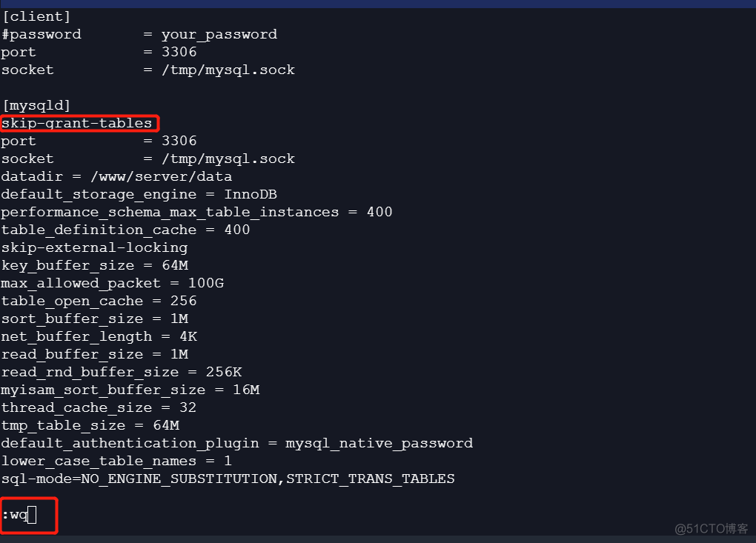Click the commented #password line
756x543 pixels.
[x=139, y=34]
